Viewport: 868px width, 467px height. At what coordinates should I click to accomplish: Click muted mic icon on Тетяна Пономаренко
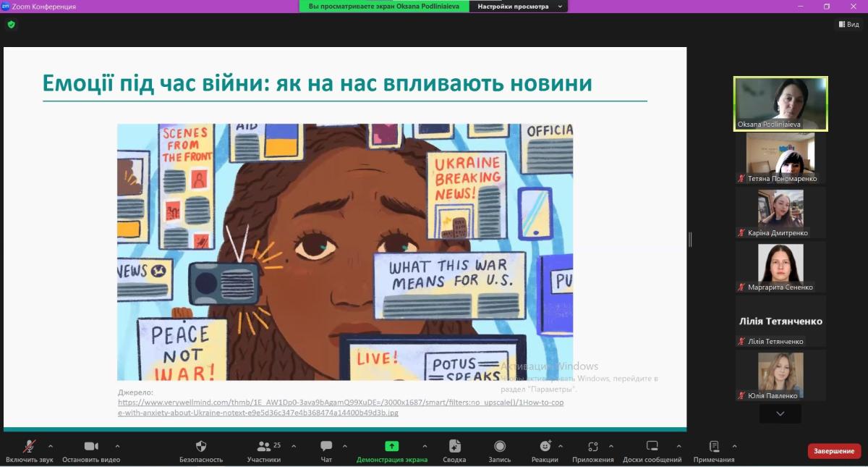(741, 179)
